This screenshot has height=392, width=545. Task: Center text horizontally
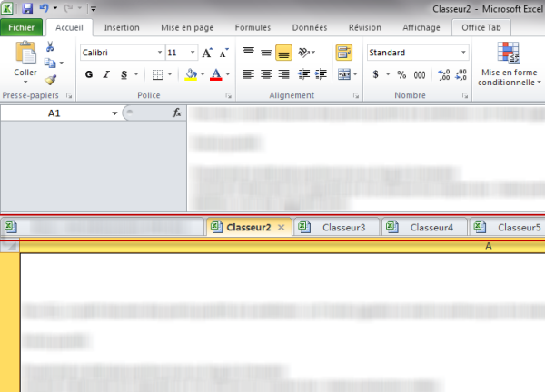coord(266,74)
